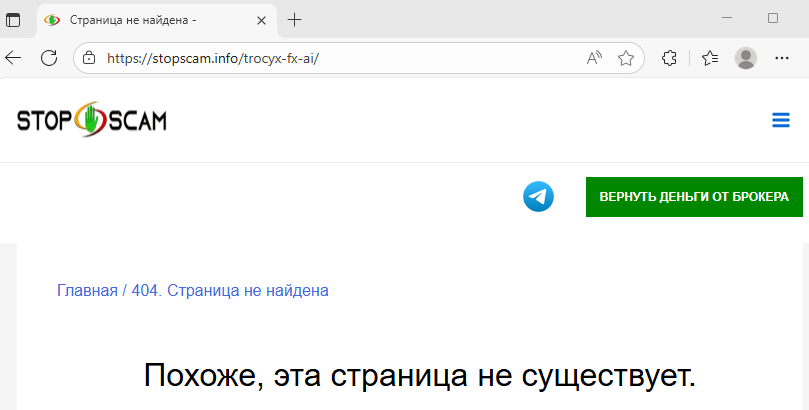Image resolution: width=809 pixels, height=410 pixels.
Task: Follow the 'Главная' breadcrumb link
Action: coord(87,290)
